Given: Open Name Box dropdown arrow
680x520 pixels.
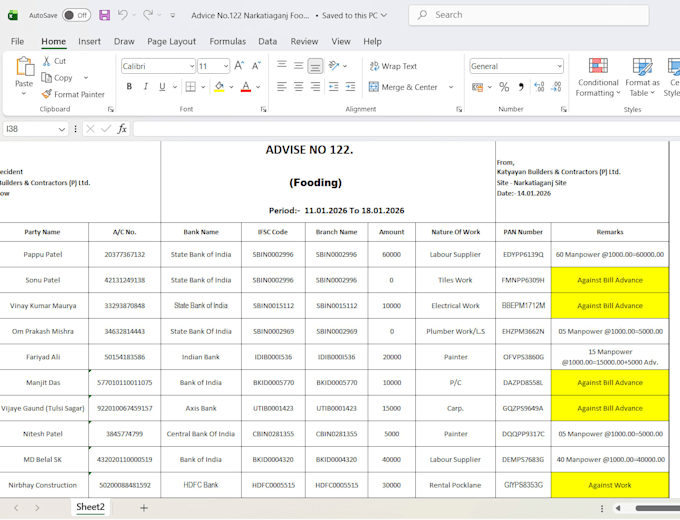Looking at the screenshot, I should point(62,129).
